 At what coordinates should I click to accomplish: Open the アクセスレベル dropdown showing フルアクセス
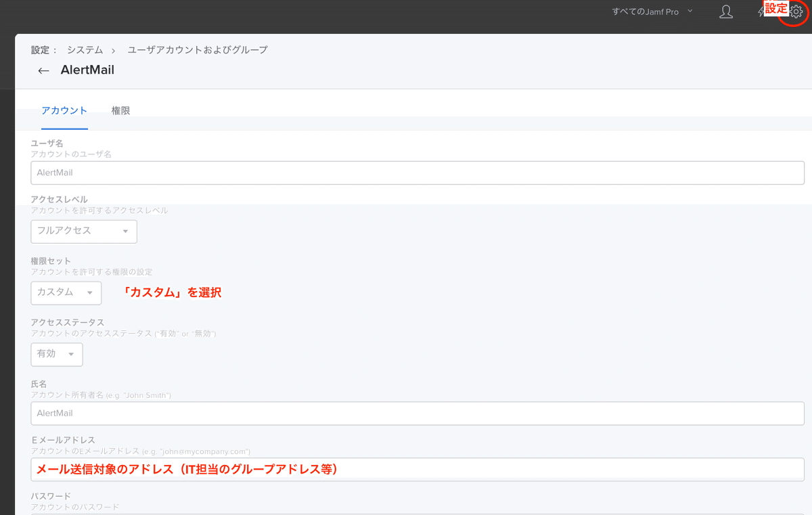pyautogui.click(x=84, y=231)
